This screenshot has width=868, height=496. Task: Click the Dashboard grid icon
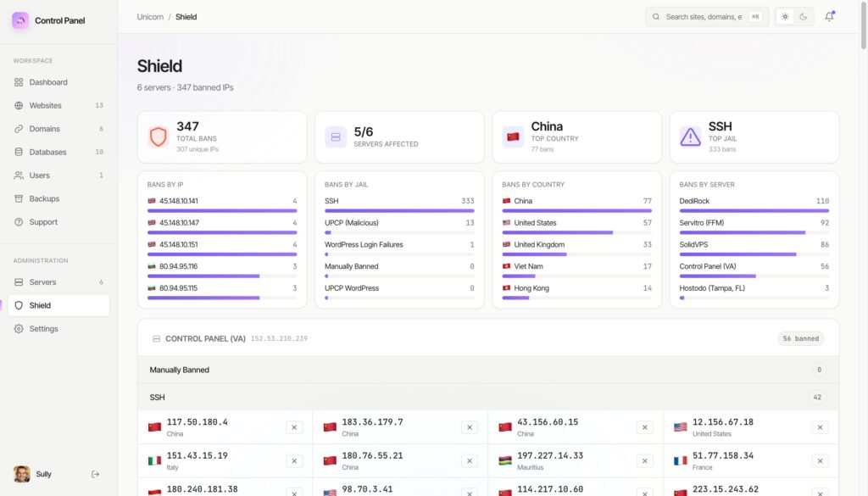19,82
